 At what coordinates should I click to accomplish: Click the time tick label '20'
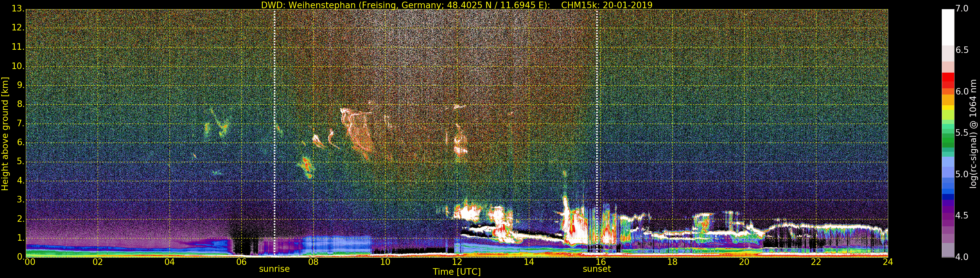[x=744, y=262]
